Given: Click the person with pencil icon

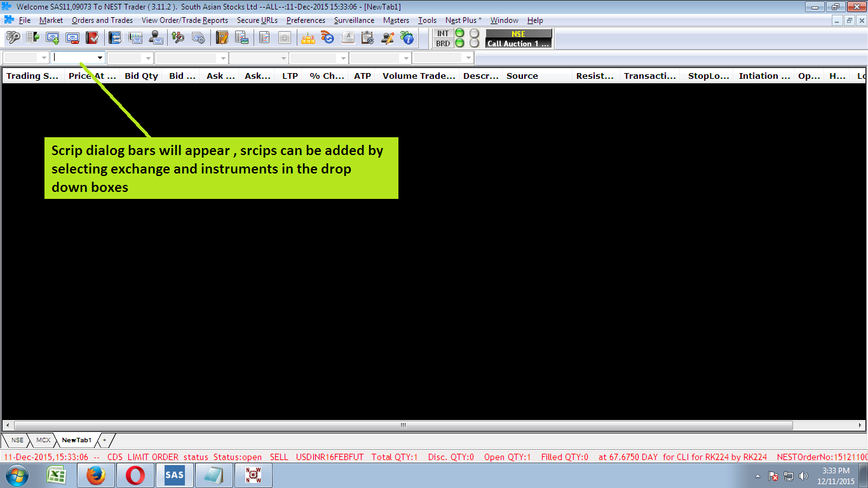Looking at the screenshot, I should [388, 38].
